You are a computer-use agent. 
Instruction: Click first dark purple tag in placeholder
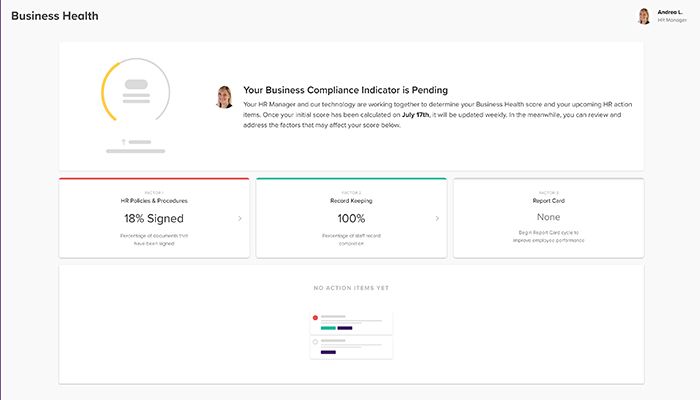coord(345,327)
